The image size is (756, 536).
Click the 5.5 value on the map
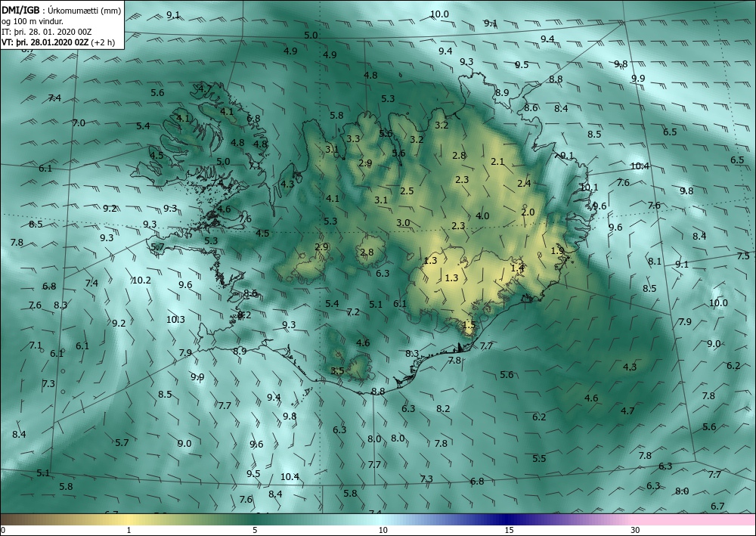[x=539, y=458]
